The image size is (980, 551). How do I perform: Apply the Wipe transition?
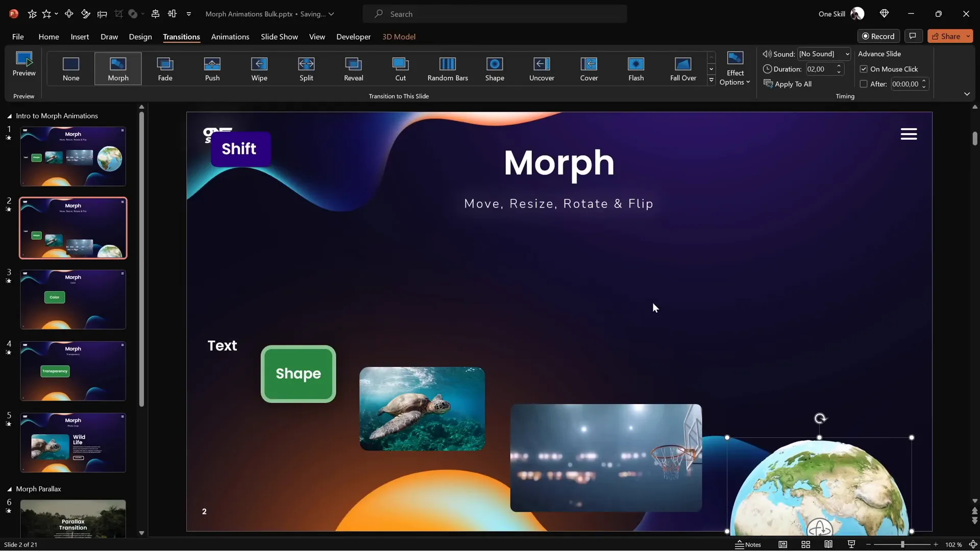[259, 68]
